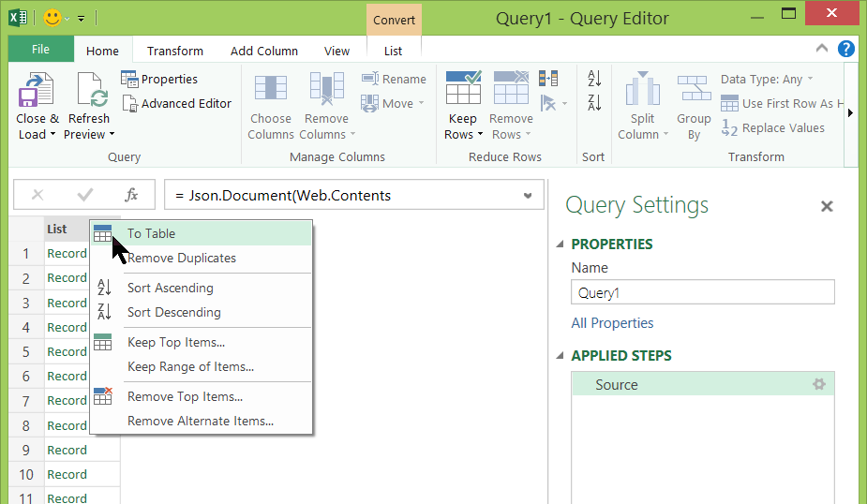Close the Query Settings pane
867x504 pixels.
click(x=827, y=206)
